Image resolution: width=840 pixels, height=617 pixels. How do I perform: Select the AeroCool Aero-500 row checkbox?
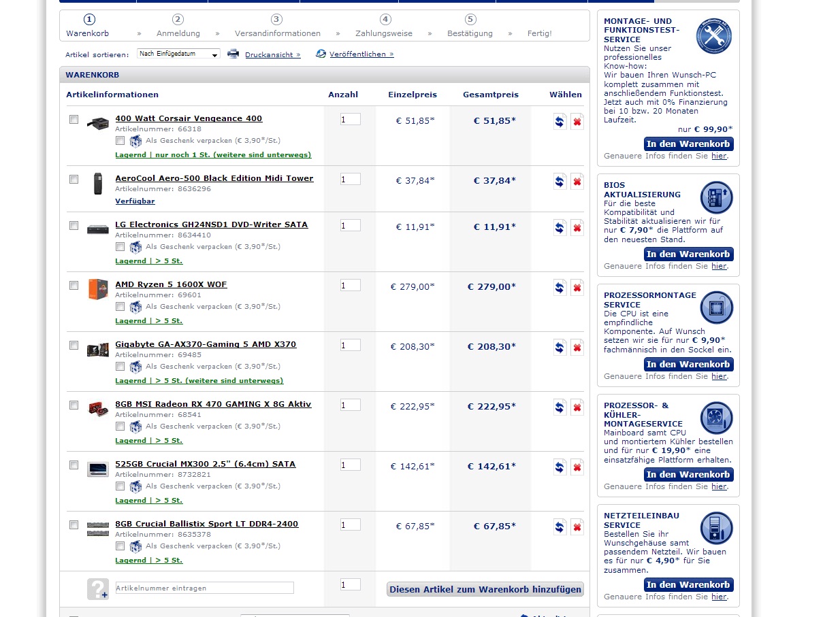(x=74, y=179)
